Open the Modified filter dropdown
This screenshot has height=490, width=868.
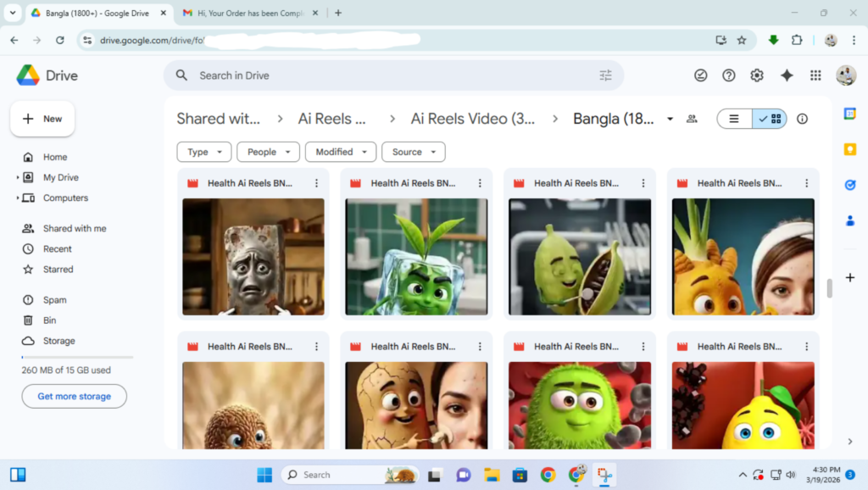coord(341,152)
